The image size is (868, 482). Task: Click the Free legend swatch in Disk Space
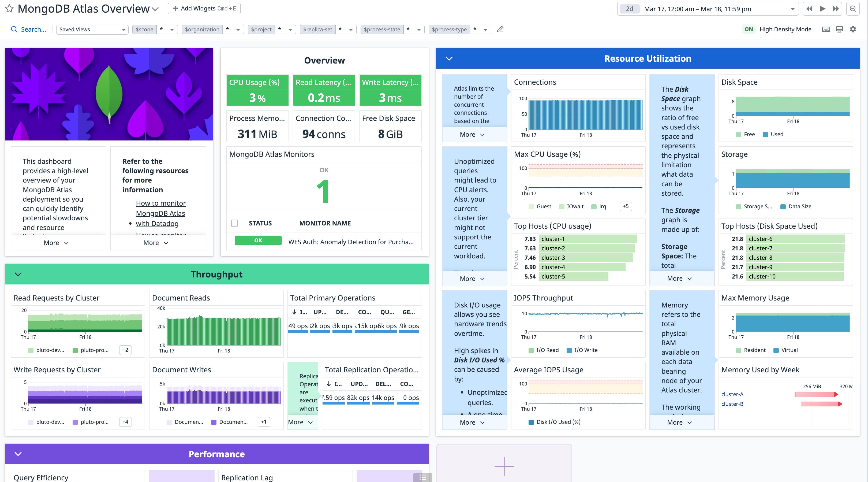pyautogui.click(x=738, y=134)
